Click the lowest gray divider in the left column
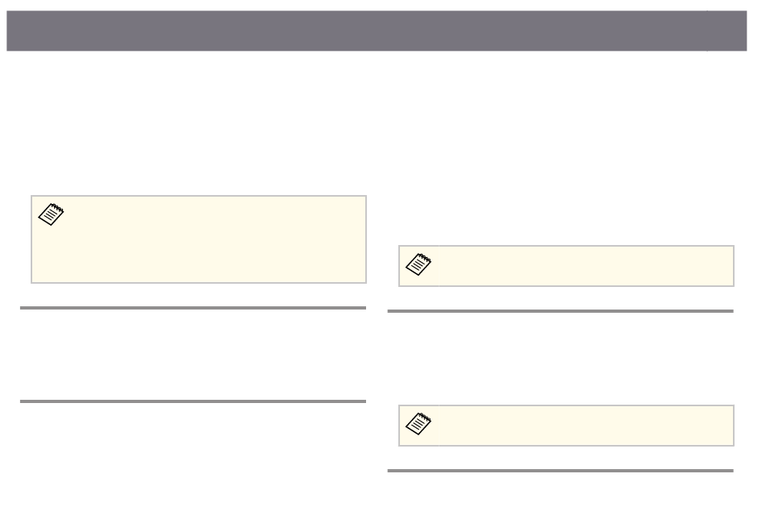Image resolution: width=766 pixels, height=532 pixels. click(x=193, y=401)
